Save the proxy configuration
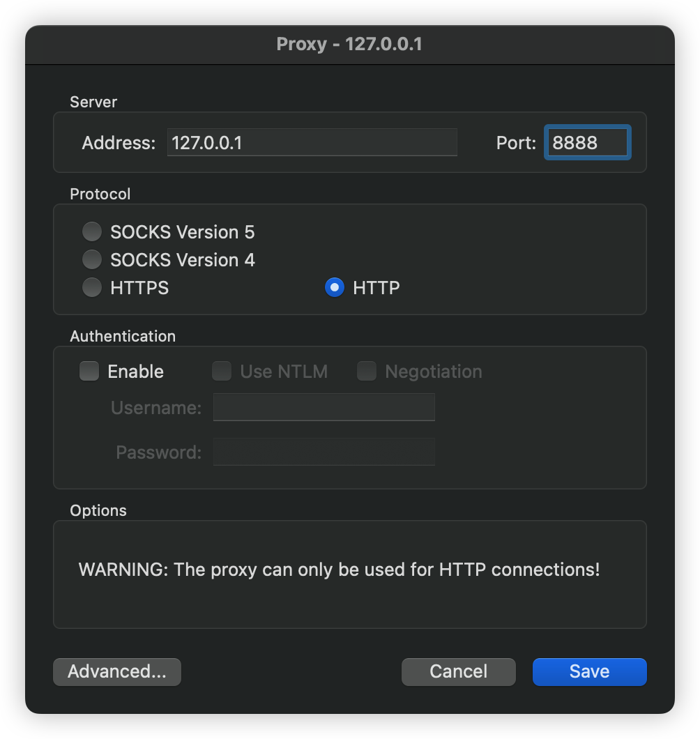The image size is (700, 739). [x=589, y=671]
